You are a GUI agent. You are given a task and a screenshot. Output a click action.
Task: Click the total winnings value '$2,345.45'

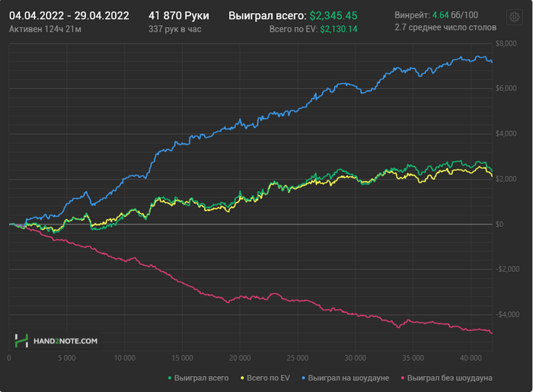click(x=334, y=16)
